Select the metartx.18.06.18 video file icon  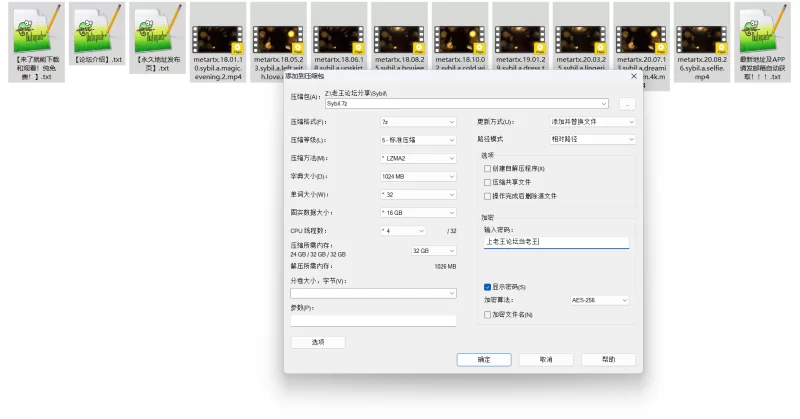coord(339,40)
